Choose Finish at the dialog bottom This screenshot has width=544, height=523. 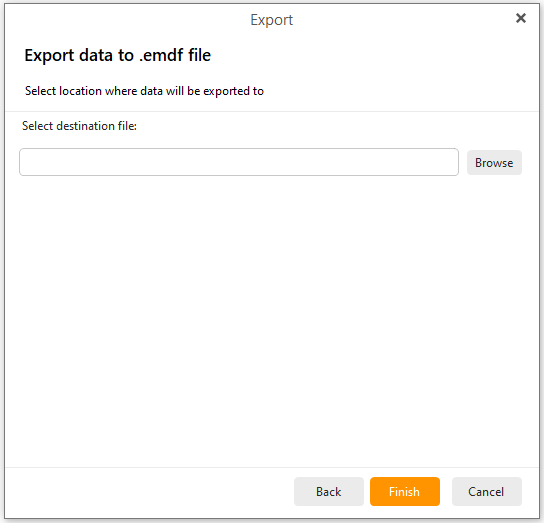coord(405,491)
